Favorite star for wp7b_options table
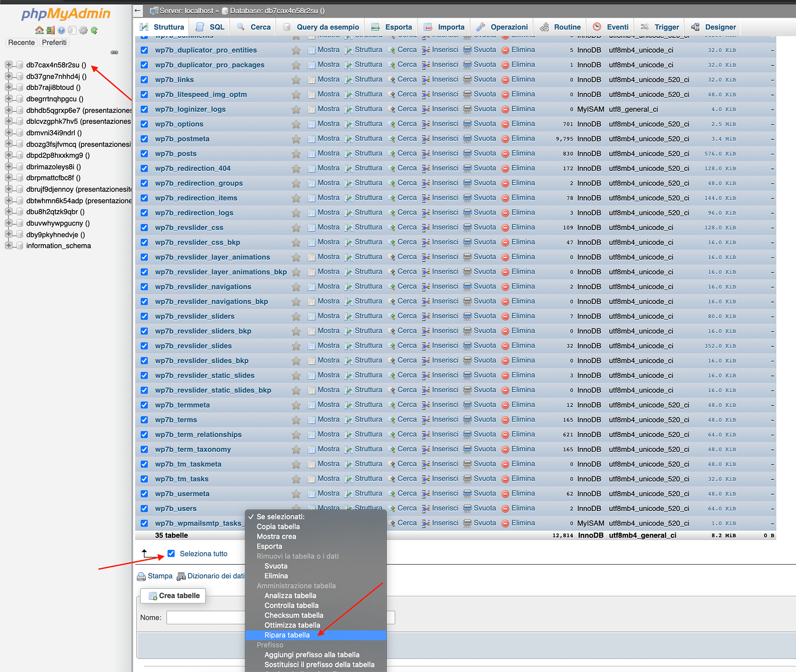This screenshot has height=672, width=796. click(x=296, y=124)
